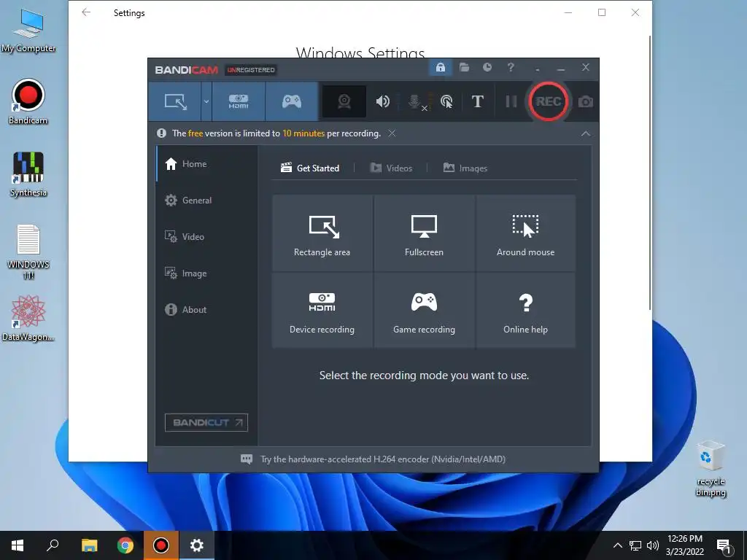Open the network icon in system tray
747x560 pixels.
635,545
